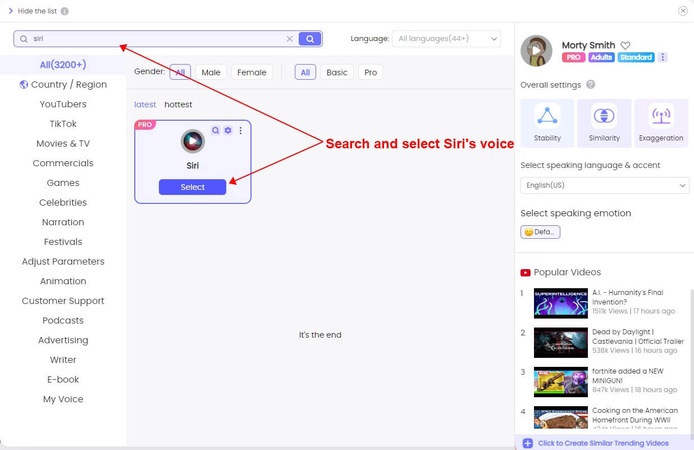The height and width of the screenshot is (450, 694).
Task: Filter voices by Male gender
Action: 210,72
